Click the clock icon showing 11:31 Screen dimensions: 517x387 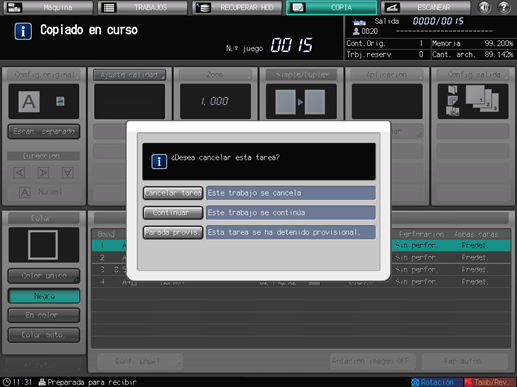7,382
